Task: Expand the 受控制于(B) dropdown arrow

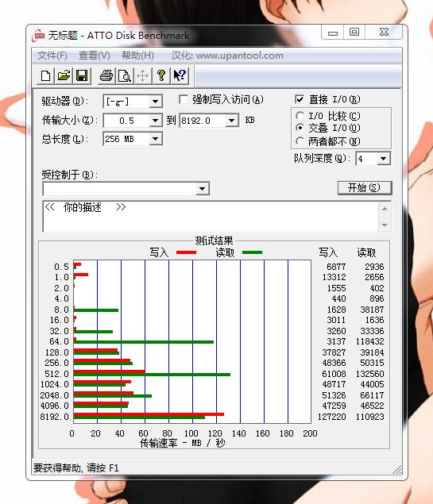Action: [202, 189]
